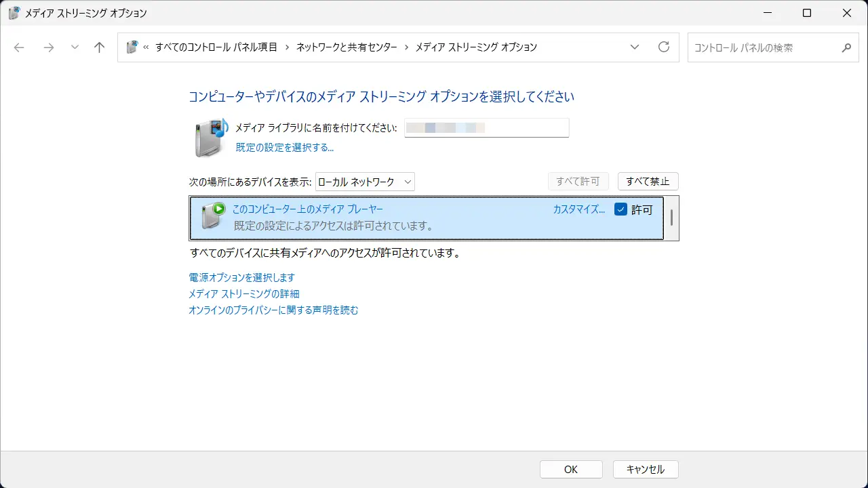Click the media library server icon
Viewport: 868px width, 488px height.
tap(211, 136)
